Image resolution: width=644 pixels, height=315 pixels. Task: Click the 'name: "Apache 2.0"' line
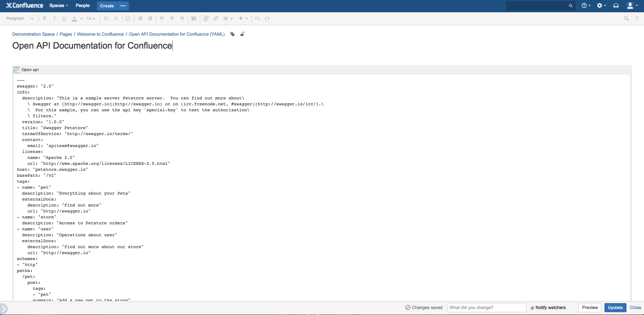point(51,157)
